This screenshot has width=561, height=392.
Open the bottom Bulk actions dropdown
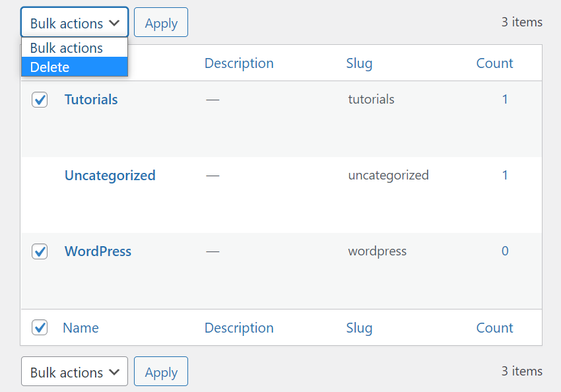[x=74, y=371]
